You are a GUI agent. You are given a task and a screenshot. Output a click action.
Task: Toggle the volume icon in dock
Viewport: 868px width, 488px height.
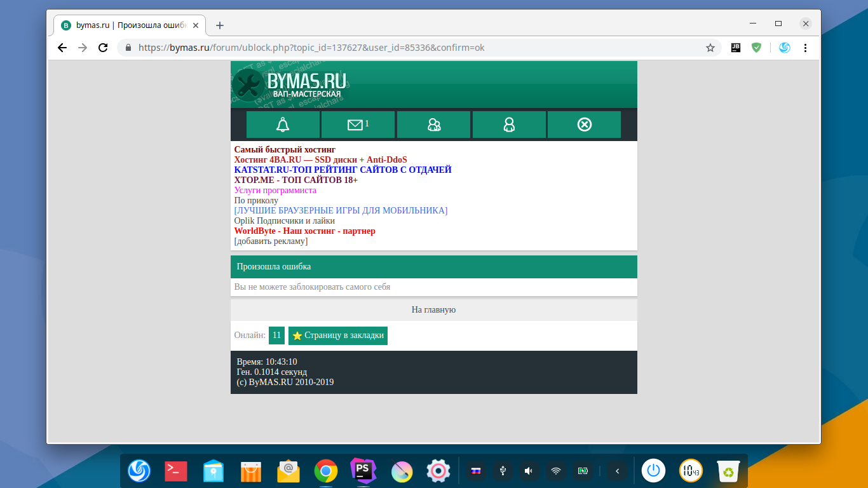click(x=529, y=471)
